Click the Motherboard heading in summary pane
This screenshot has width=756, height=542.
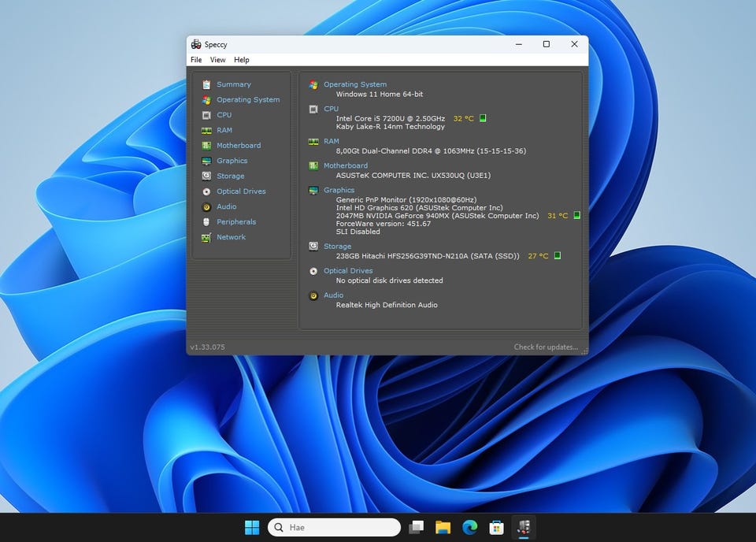click(346, 165)
